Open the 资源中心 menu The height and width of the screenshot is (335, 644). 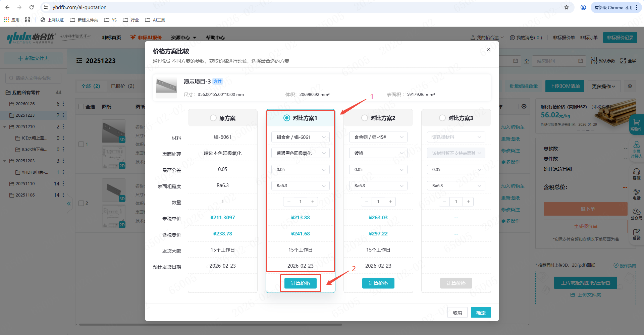tap(183, 38)
